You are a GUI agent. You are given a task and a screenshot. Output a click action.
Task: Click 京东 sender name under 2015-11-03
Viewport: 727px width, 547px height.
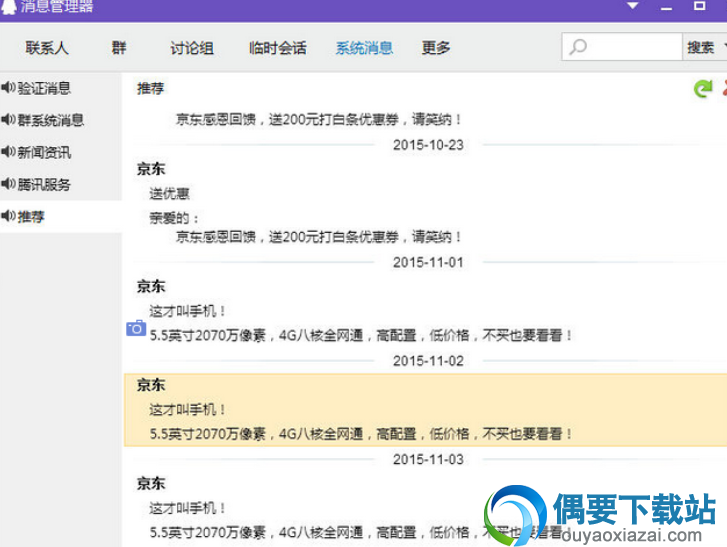point(151,483)
